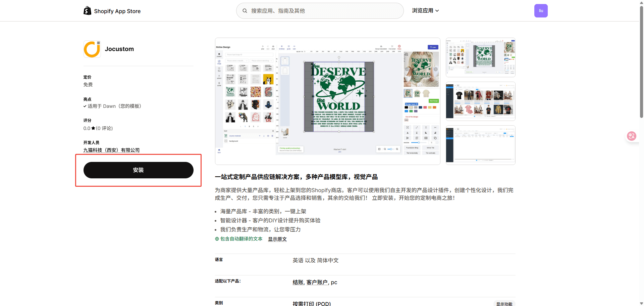This screenshot has height=306, width=644.
Task: Open the 客户账户 link
Action: coord(317,282)
